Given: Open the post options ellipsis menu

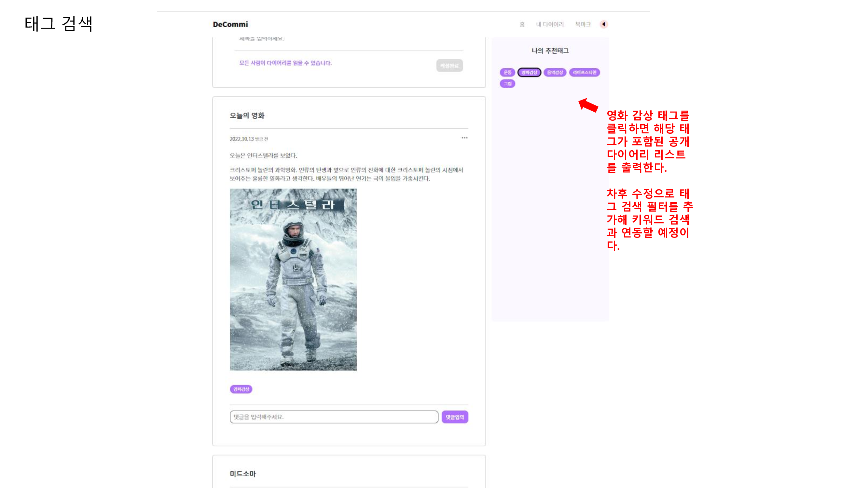Looking at the screenshot, I should pos(465,138).
